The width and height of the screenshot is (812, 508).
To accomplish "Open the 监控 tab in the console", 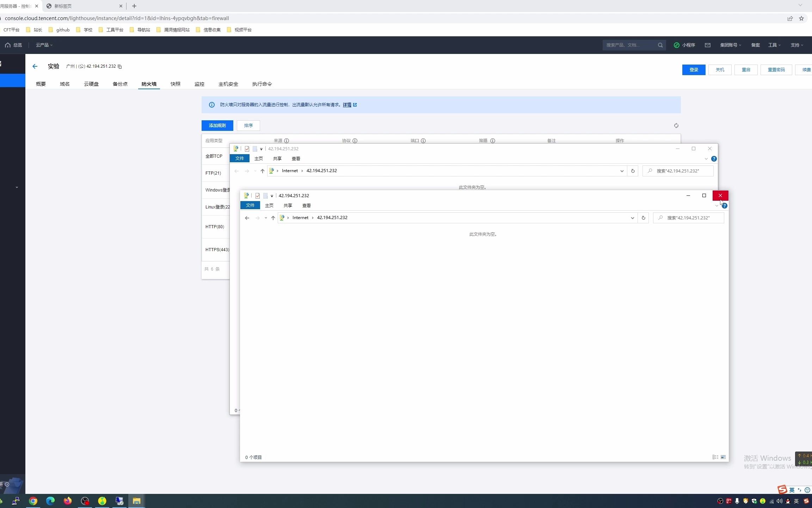I will point(199,84).
